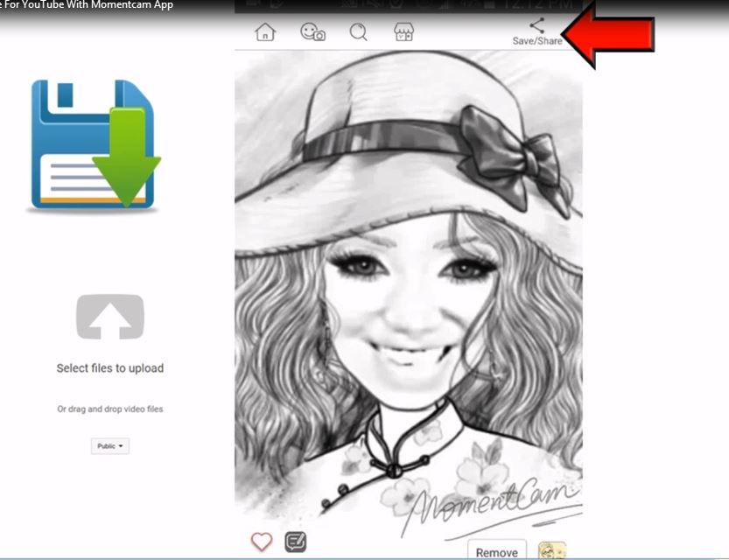Open the Public privacy dropdown

[x=110, y=446]
